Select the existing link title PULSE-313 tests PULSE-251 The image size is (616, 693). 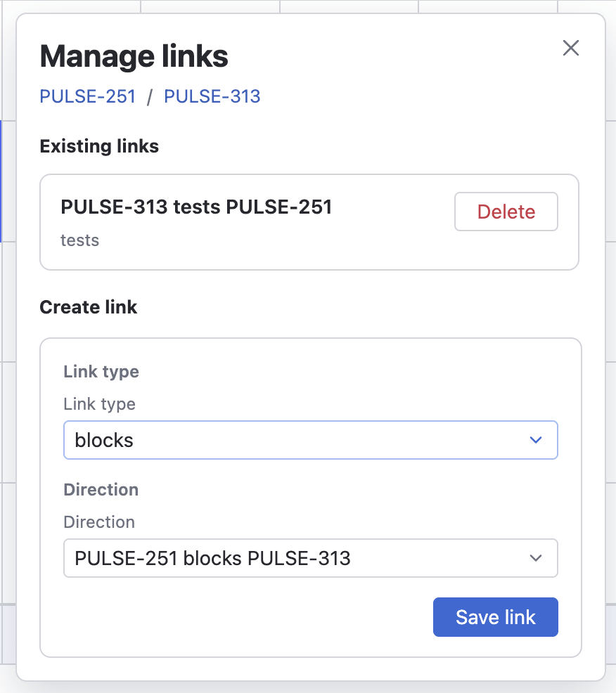tap(196, 207)
